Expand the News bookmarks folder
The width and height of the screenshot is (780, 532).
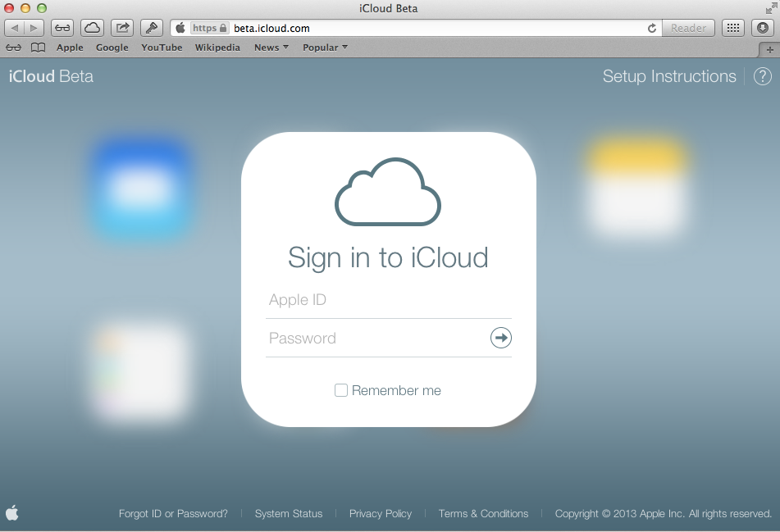click(x=271, y=48)
